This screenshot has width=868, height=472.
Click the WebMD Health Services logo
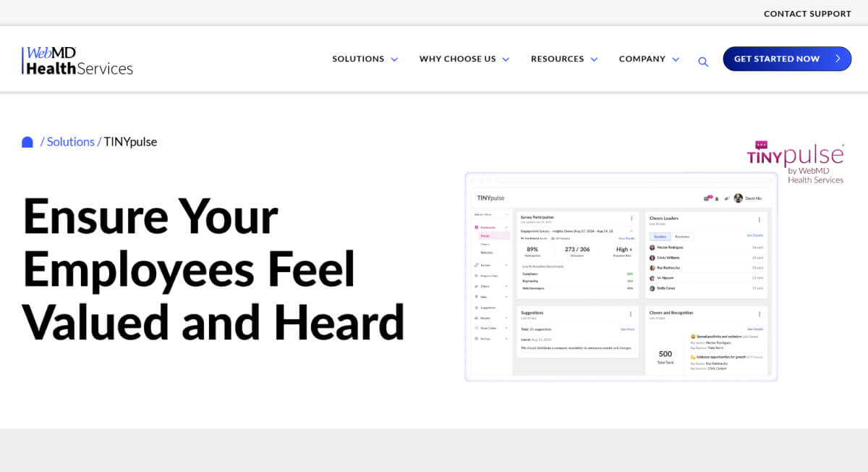pyautogui.click(x=77, y=62)
